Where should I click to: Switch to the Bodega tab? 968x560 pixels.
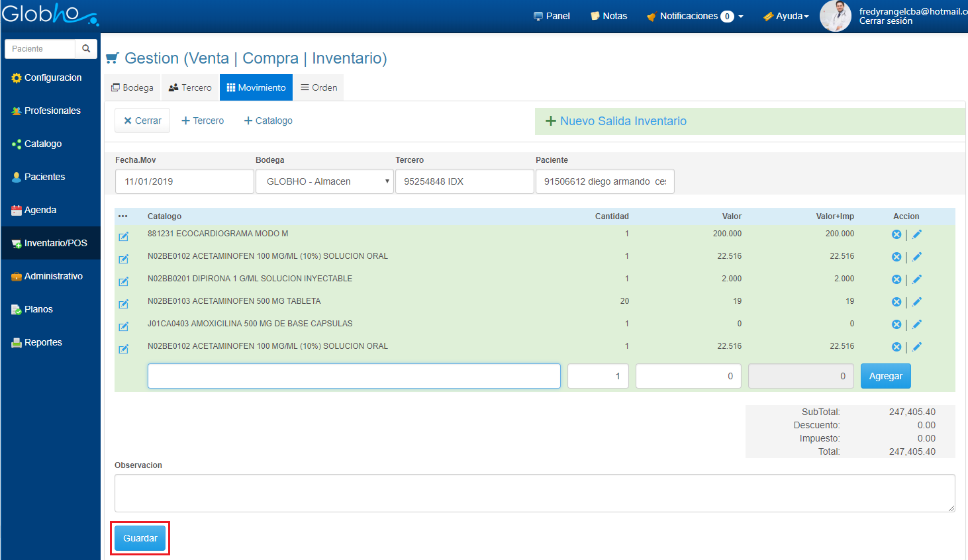tap(132, 87)
